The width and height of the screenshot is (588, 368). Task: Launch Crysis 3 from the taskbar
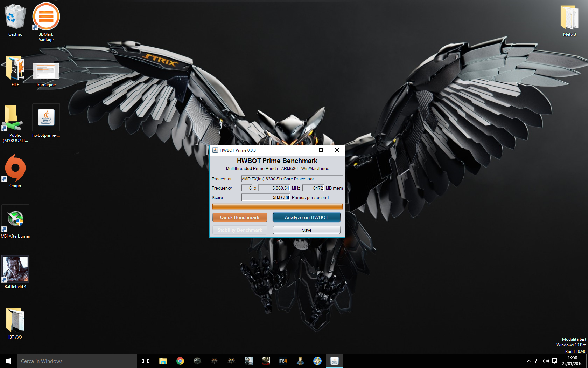[266, 361]
